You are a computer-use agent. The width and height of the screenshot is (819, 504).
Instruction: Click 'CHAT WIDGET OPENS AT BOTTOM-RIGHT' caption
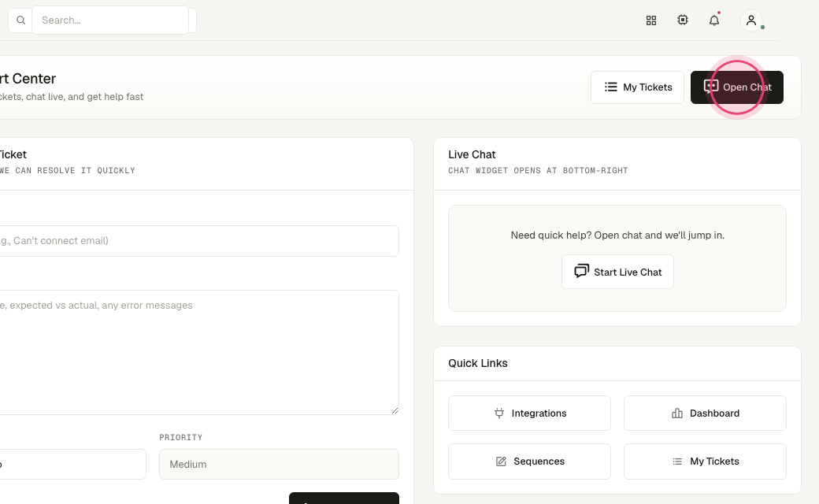point(538,170)
